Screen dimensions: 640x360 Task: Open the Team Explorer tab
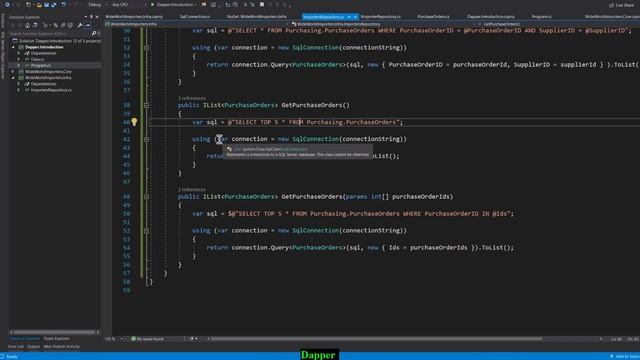pos(56,338)
